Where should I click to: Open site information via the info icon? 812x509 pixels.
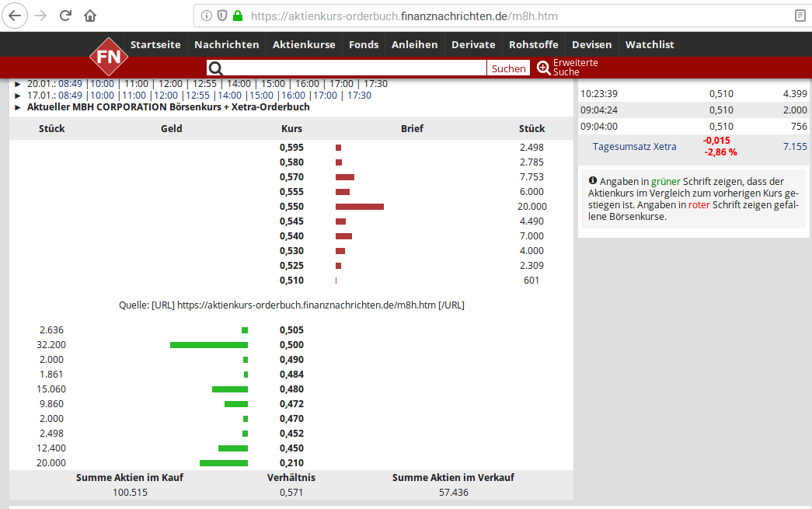(x=206, y=16)
